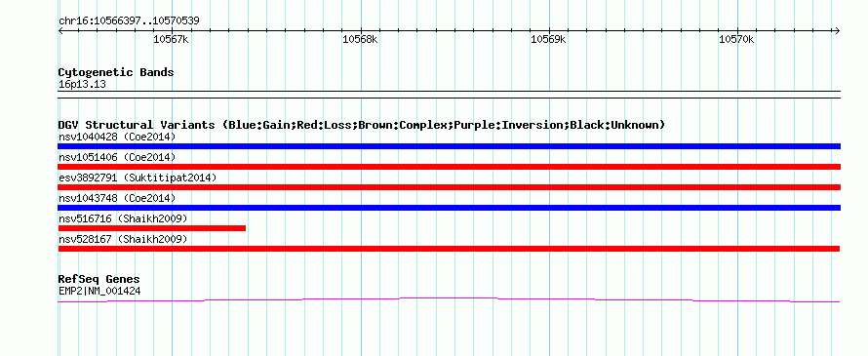Open the Cytogenetic Bands track title
Screen dimensions: 868x356
pyautogui.click(x=116, y=72)
